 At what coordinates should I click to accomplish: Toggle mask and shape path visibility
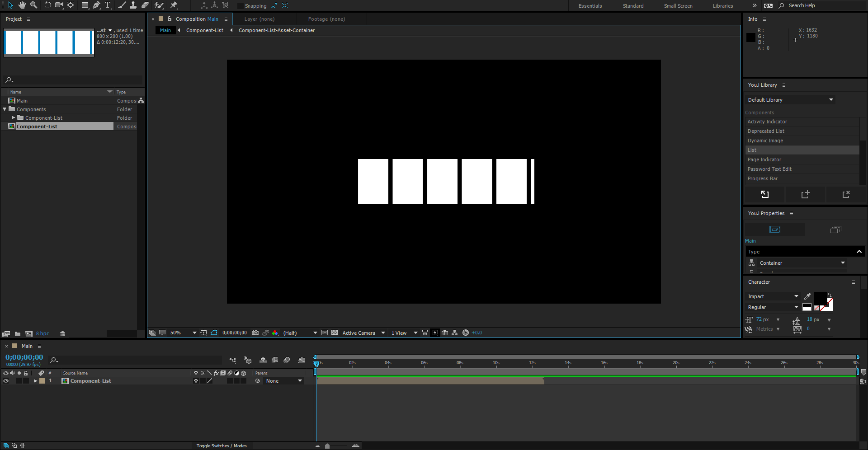[x=214, y=333]
